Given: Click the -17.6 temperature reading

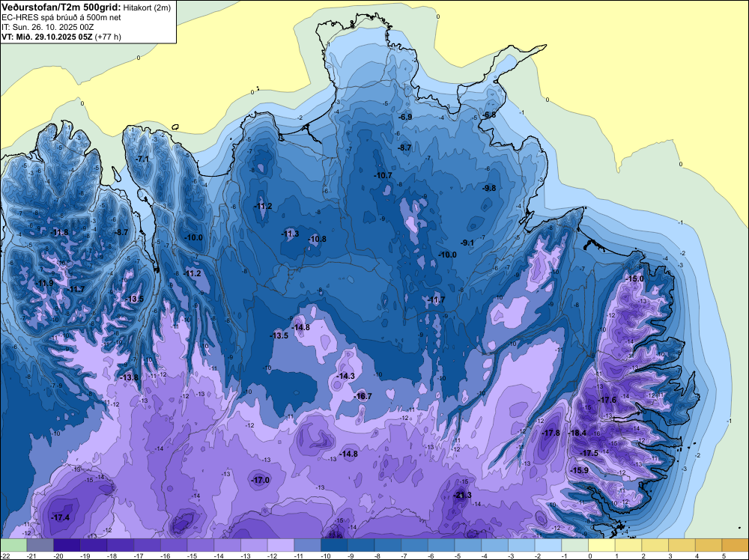Looking at the screenshot, I should click(x=607, y=400).
